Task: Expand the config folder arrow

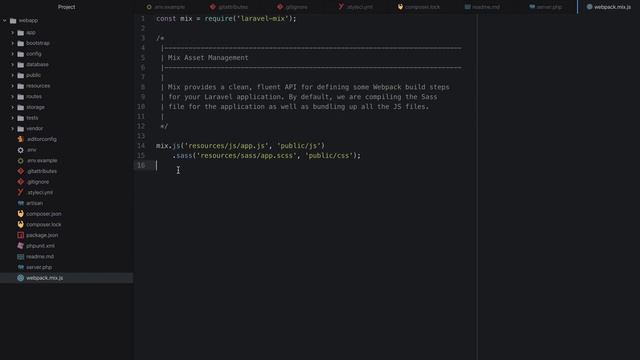Action: pyautogui.click(x=12, y=54)
